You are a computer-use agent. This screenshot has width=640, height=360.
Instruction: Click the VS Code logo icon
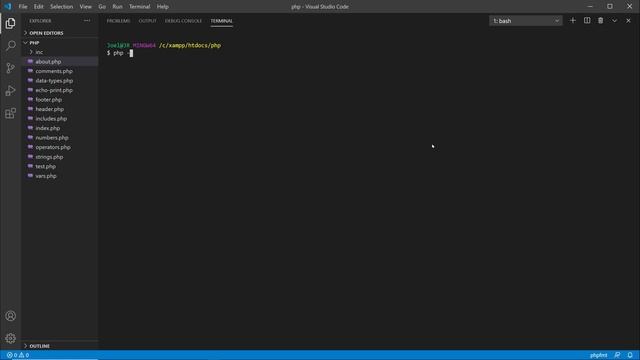8,7
